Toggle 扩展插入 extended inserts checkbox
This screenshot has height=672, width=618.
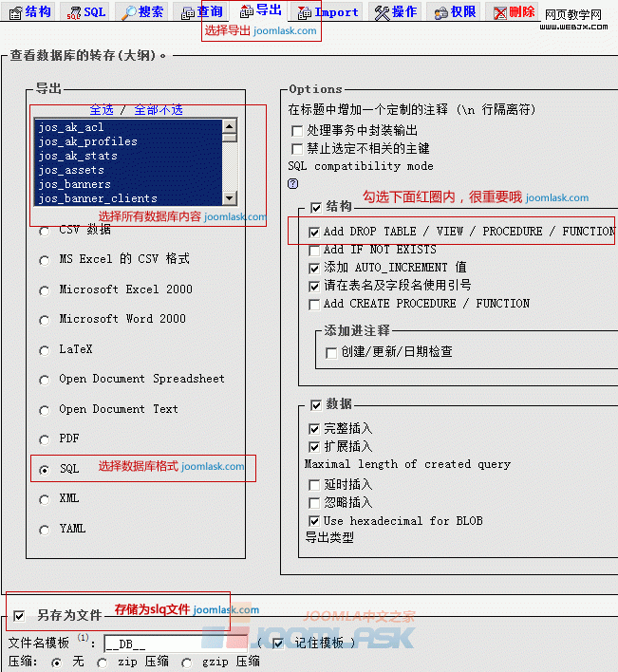click(x=314, y=447)
